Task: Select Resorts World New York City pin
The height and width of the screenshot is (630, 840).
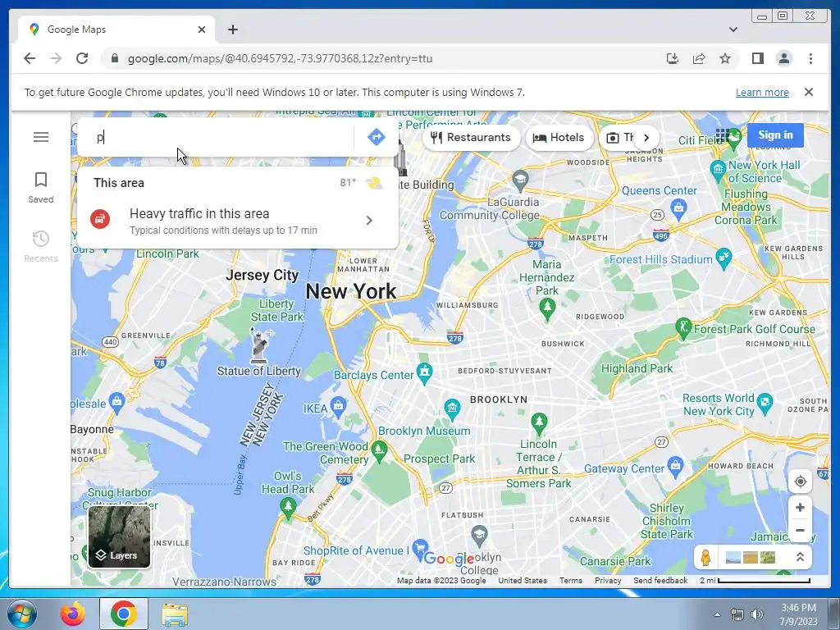Action: [765, 404]
